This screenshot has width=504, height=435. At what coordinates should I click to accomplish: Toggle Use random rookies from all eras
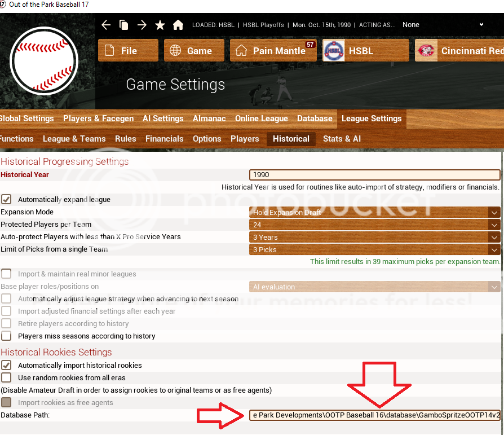6,377
